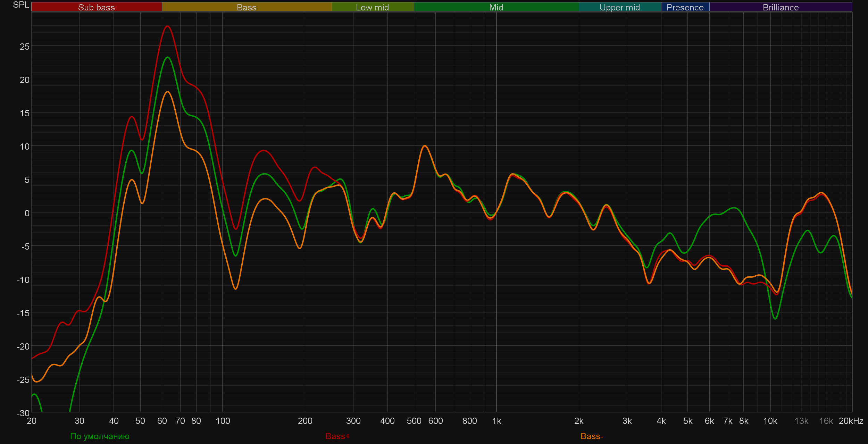This screenshot has width=868, height=444.
Task: Click the Brilliance band header
Action: [x=781, y=7]
